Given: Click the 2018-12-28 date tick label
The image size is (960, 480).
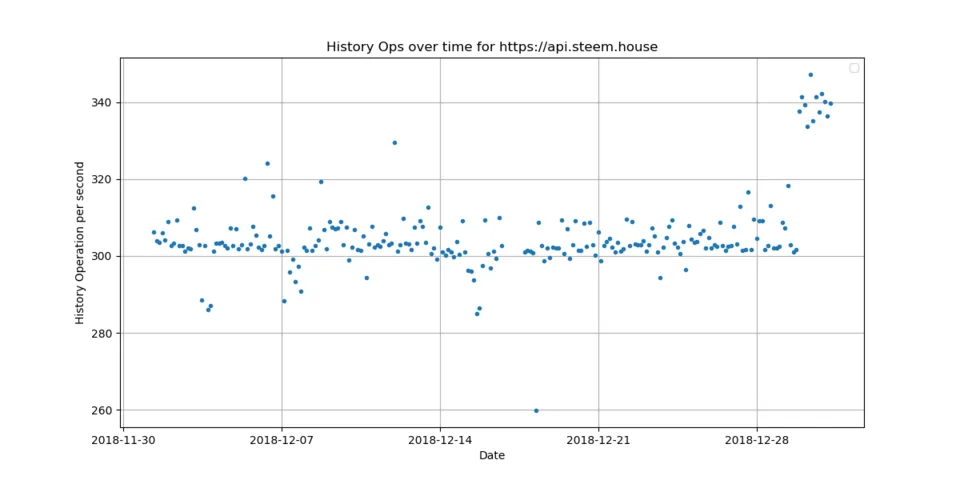Looking at the screenshot, I should pyautogui.click(x=757, y=440).
